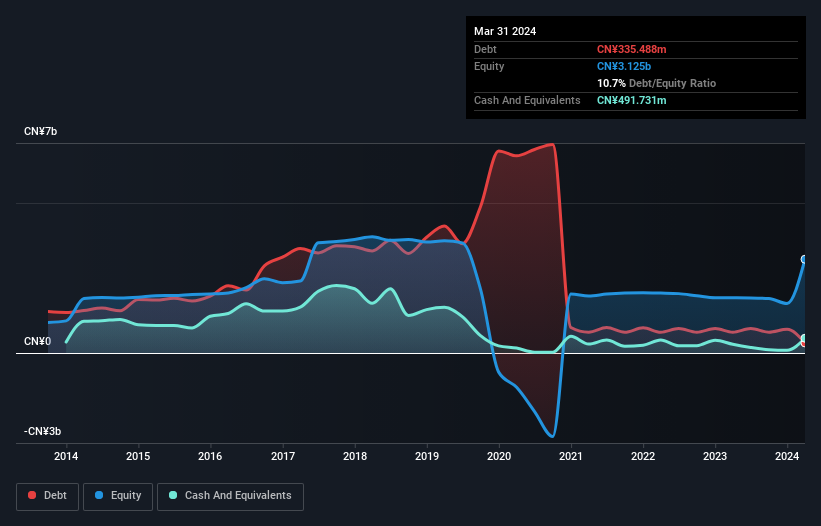Toggle the Debt series legend button

(48, 496)
